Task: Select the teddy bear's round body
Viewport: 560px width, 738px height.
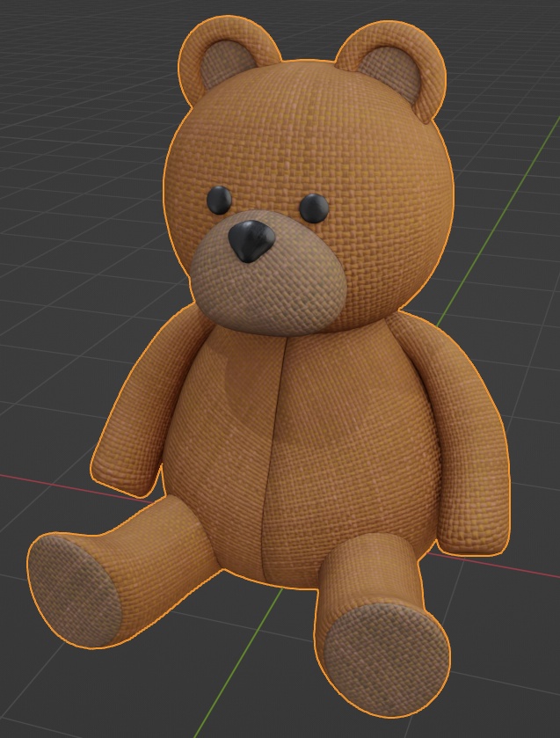Action: point(302,457)
